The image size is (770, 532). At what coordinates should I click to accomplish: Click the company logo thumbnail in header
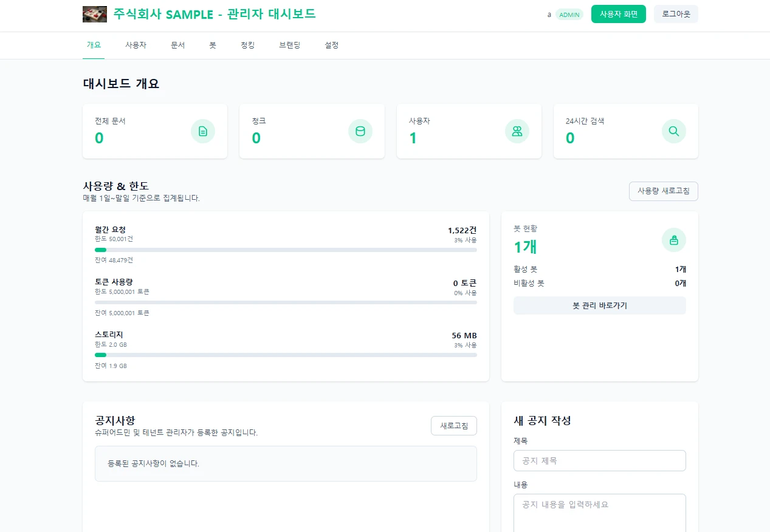tap(95, 14)
